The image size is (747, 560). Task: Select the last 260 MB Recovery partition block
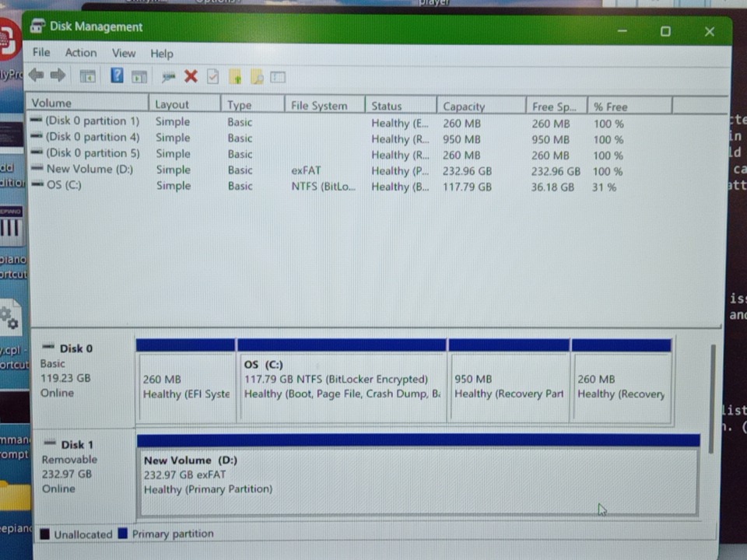pyautogui.click(x=622, y=380)
